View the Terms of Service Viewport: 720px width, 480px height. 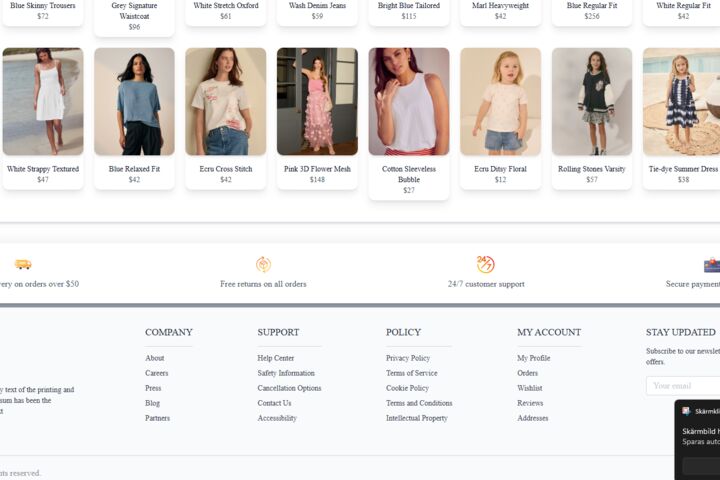(x=411, y=373)
